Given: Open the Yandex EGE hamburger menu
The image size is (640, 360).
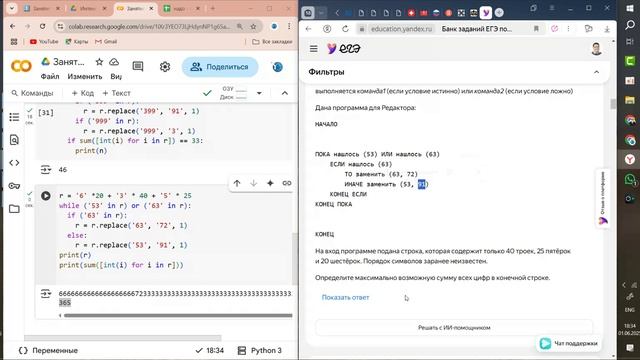Looking at the screenshot, I should pos(313,49).
